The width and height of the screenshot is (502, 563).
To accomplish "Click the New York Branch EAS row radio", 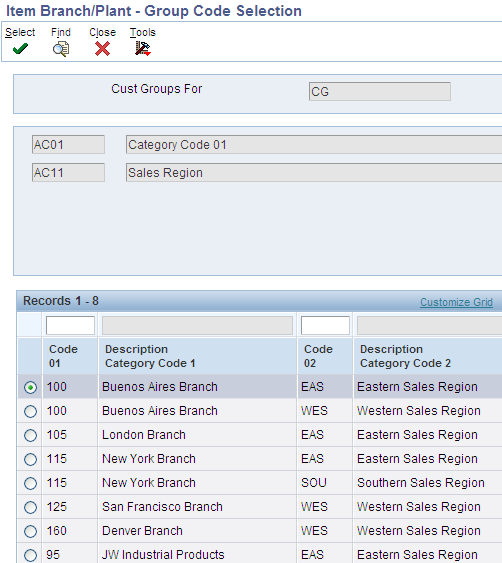I will tap(30, 459).
